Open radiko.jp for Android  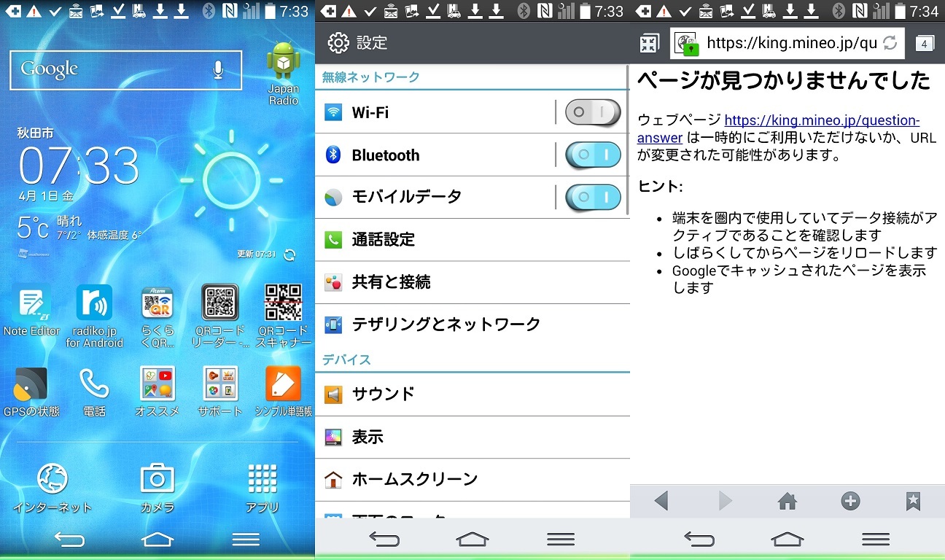95,316
